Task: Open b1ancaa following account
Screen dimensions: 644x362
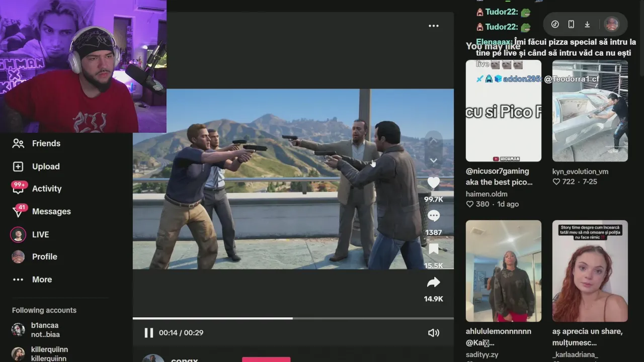Action: coord(45,330)
